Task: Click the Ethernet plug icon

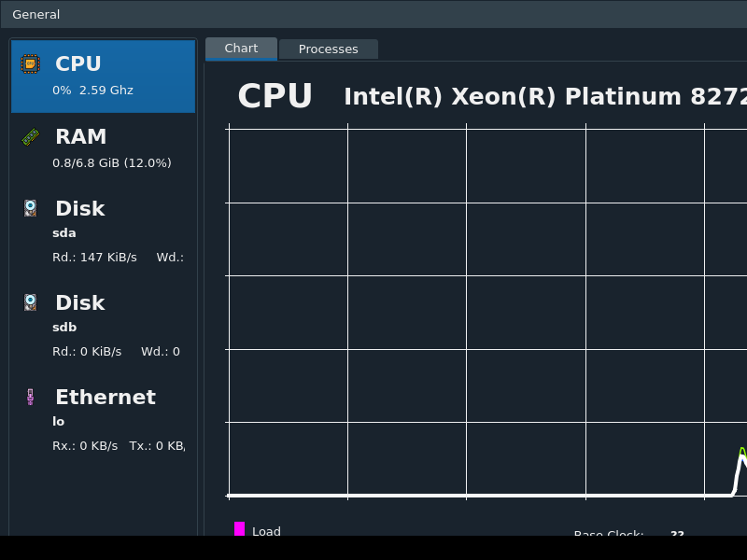Action: [x=31, y=397]
